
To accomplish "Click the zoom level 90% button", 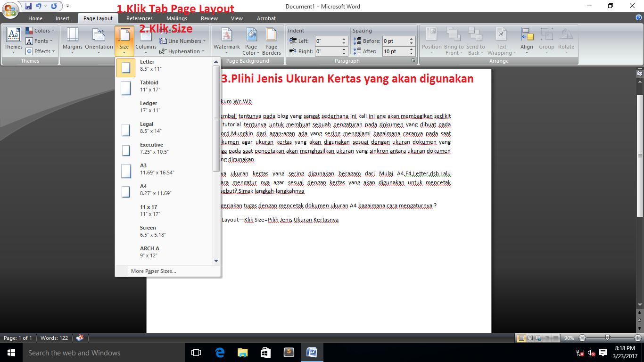I will pos(569,338).
